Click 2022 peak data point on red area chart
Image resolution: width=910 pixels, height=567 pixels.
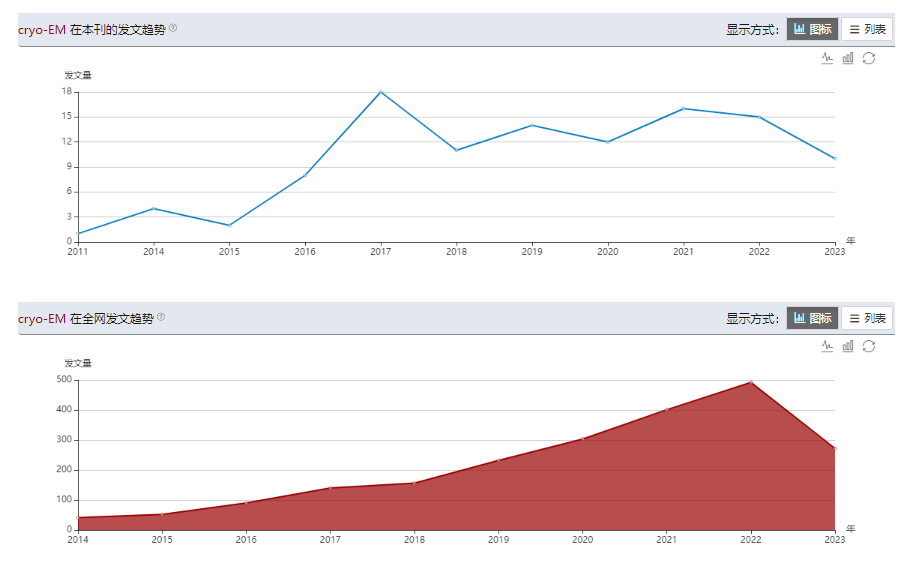750,382
